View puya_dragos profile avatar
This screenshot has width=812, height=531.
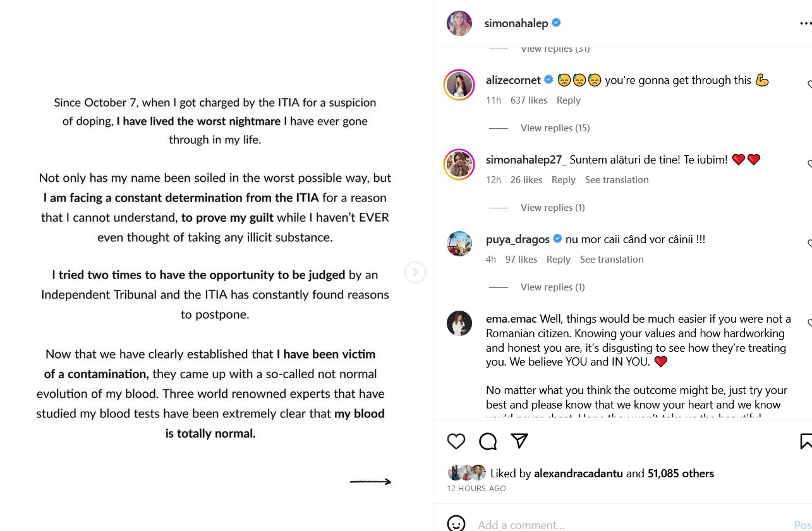[x=459, y=244]
